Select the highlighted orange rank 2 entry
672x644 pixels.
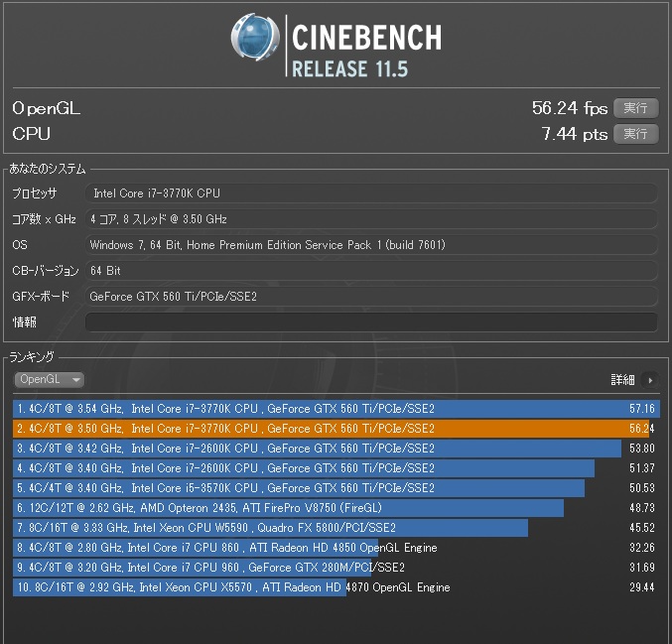(x=336, y=429)
